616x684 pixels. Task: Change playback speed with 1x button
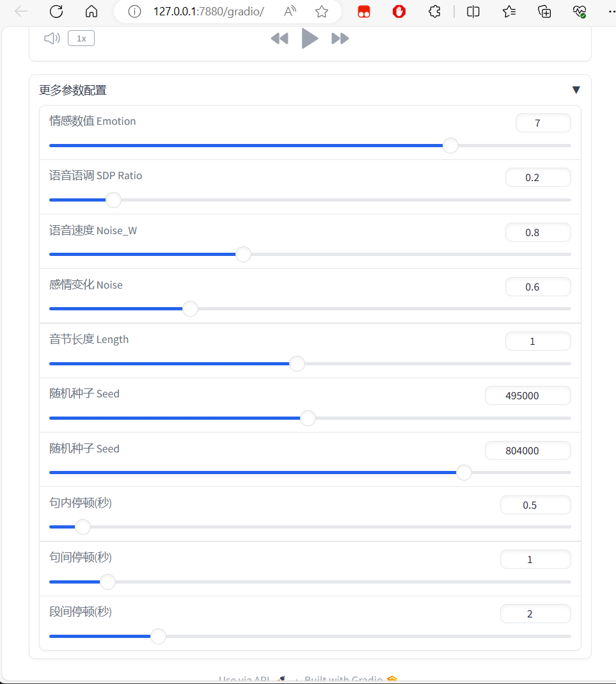[x=81, y=38]
